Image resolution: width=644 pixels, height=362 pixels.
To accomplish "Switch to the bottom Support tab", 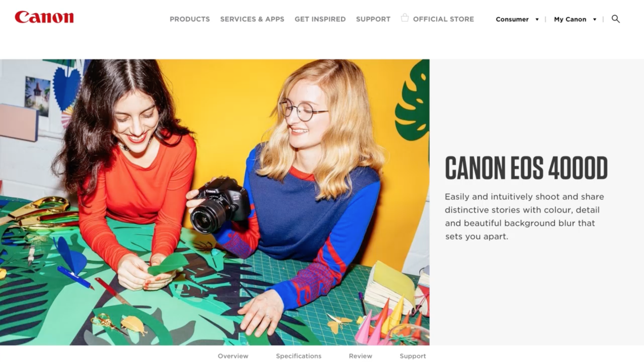I will [413, 356].
